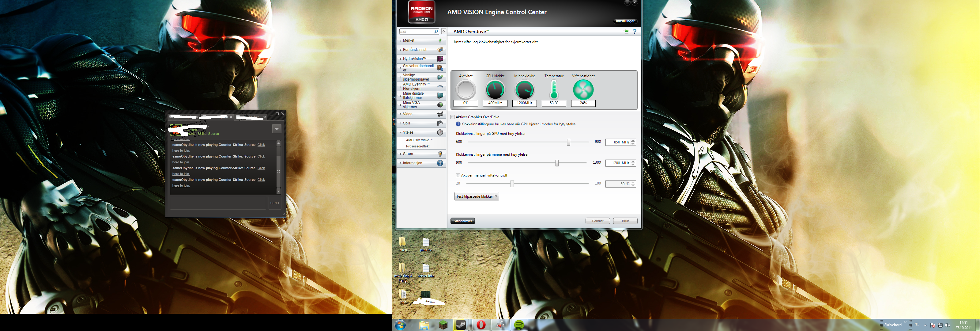Collapse the Ytelse sidebar section

pos(421,132)
